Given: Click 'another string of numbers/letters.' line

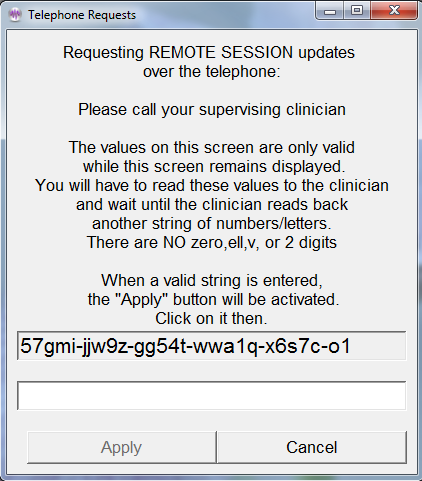Looking at the screenshot, I should [212, 223].
